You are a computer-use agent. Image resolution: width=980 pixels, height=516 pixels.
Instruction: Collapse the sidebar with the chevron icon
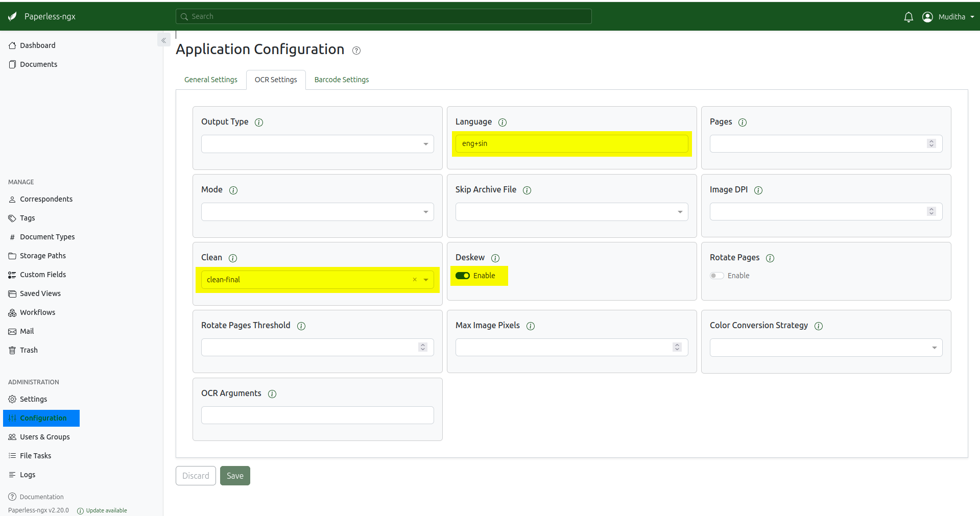[164, 40]
